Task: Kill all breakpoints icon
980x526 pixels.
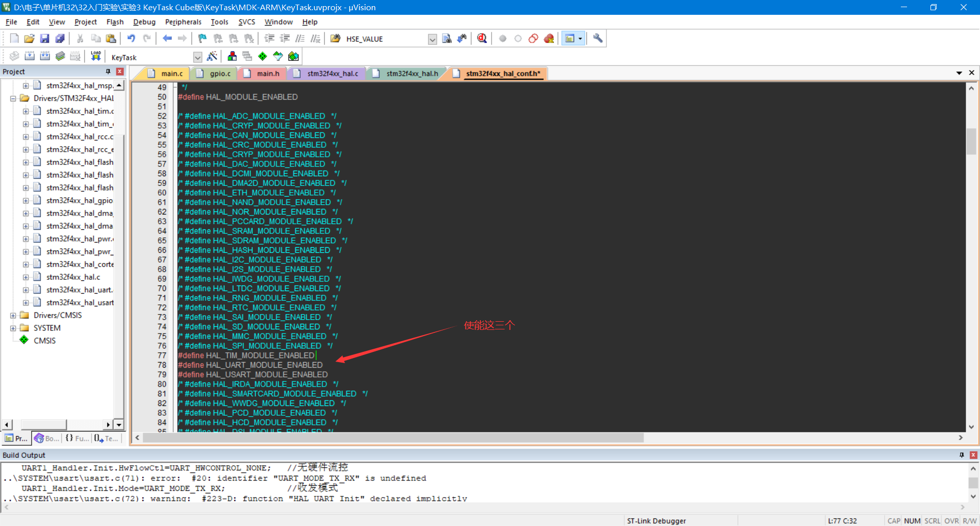Action: (549, 38)
